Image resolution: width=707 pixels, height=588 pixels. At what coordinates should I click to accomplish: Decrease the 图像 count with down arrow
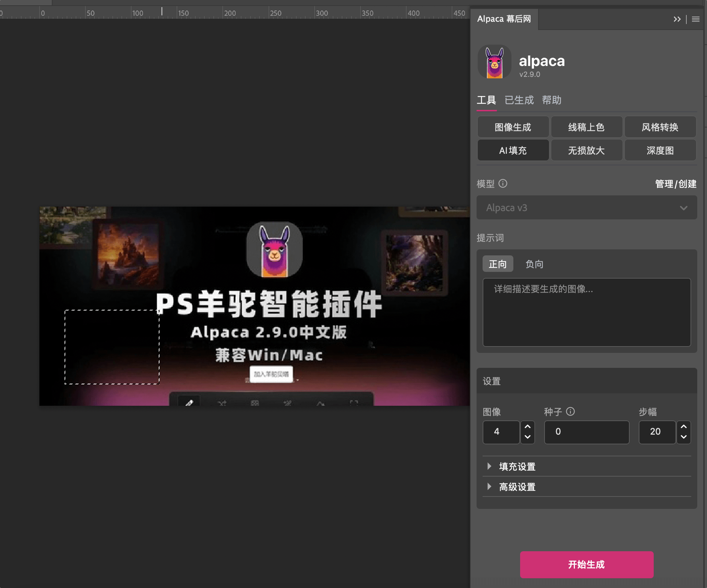[528, 437]
